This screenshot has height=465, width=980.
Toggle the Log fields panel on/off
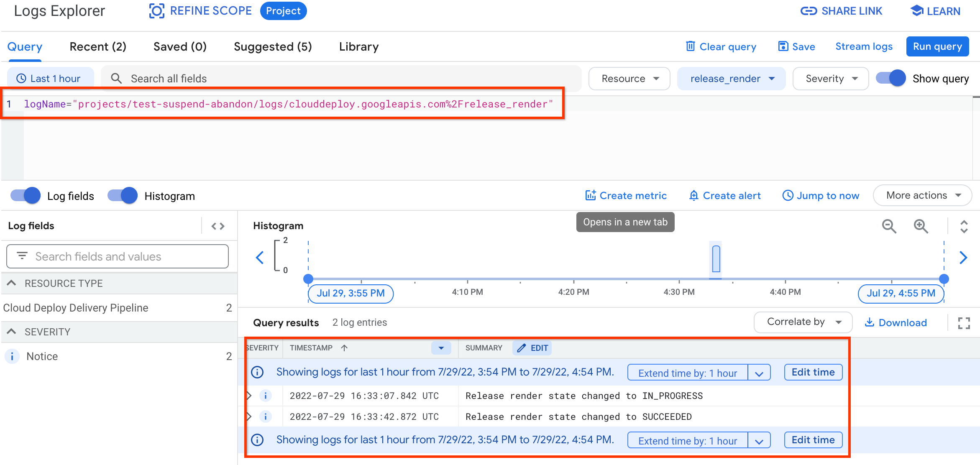(25, 196)
